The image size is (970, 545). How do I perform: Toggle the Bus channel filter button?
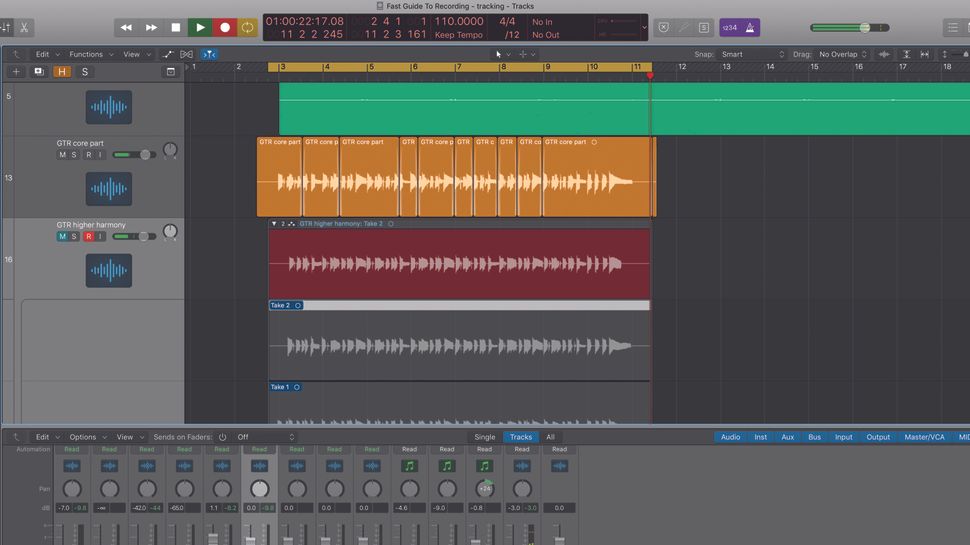814,437
